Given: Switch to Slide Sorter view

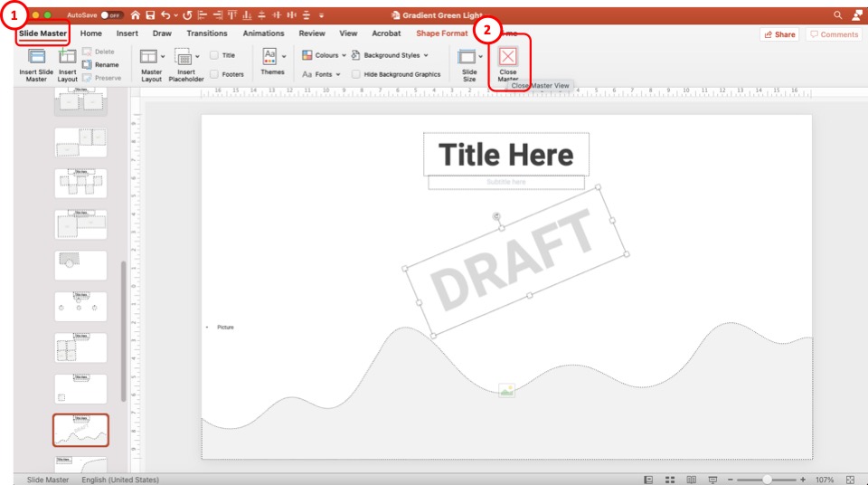Looking at the screenshot, I should point(670,480).
